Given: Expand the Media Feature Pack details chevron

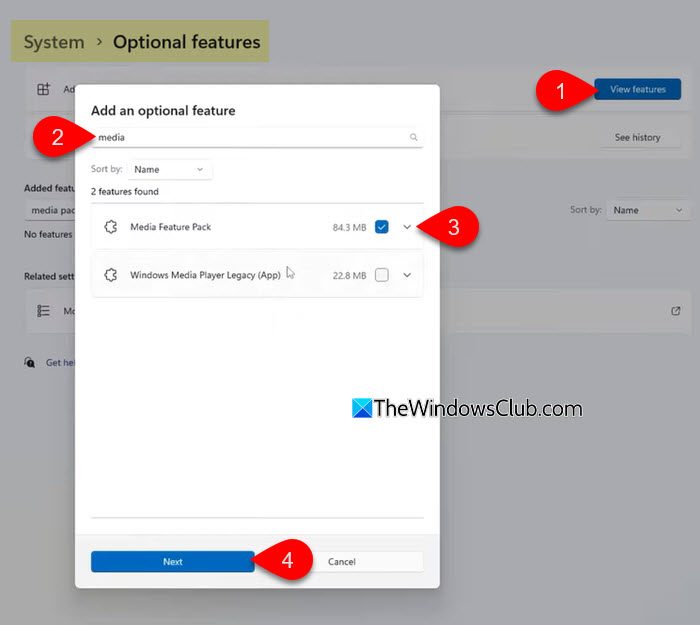Looking at the screenshot, I should [x=407, y=227].
